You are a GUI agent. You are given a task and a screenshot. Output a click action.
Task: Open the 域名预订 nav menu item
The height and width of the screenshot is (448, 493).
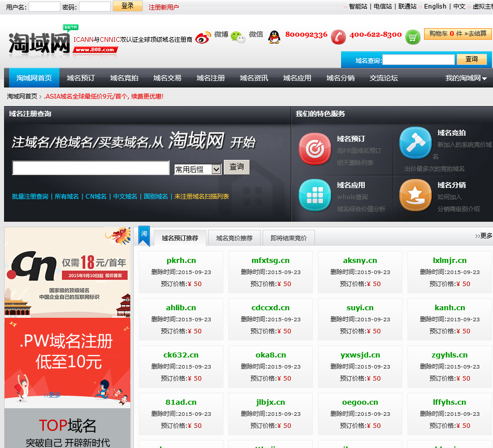pos(81,78)
